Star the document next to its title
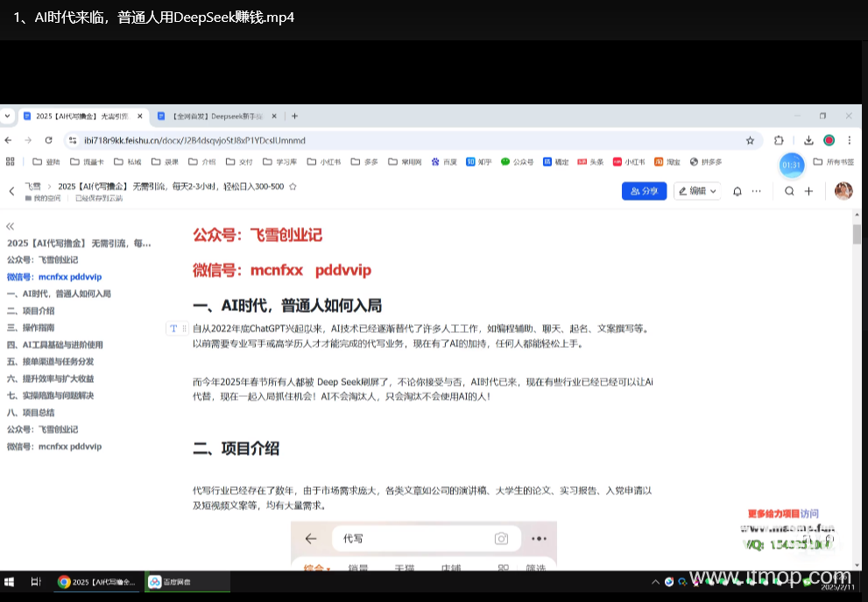Viewport: 868px width, 602px height. (x=293, y=187)
